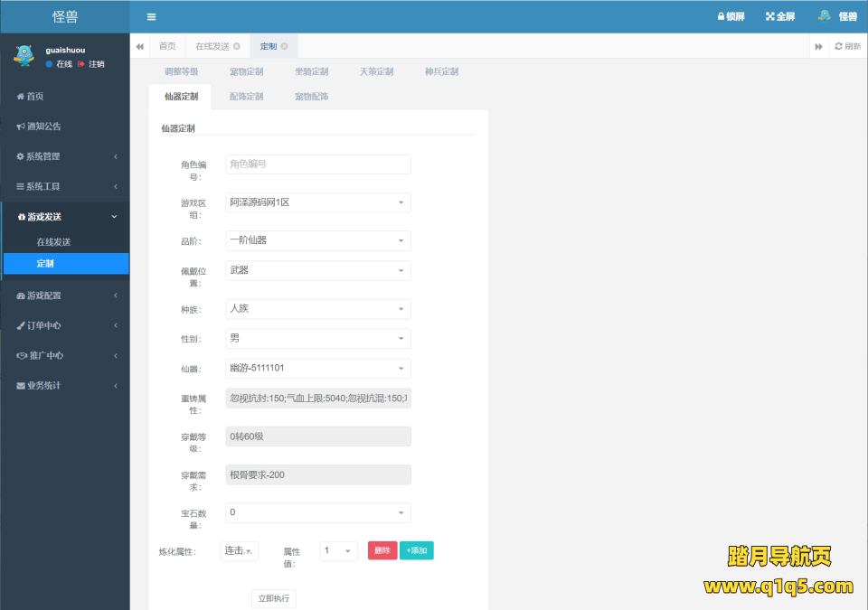Switch to the 宠物定制 tab
The height and width of the screenshot is (610, 868).
[x=246, y=71]
